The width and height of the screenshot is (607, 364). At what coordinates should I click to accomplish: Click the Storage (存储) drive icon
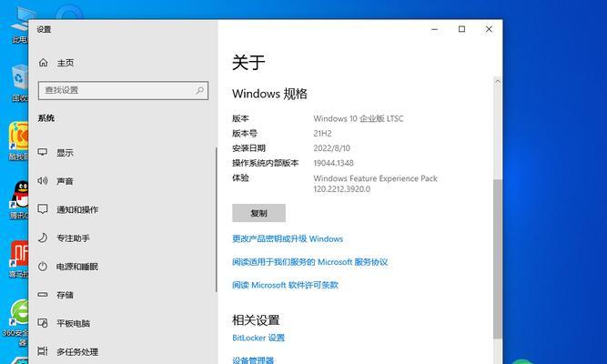click(43, 295)
